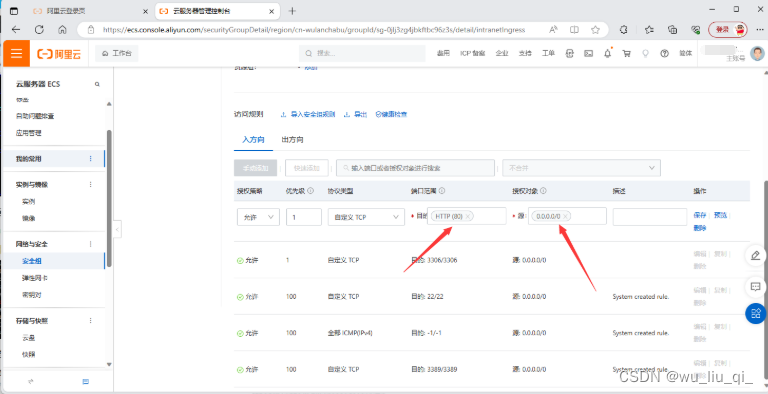The height and width of the screenshot is (394, 768).
Task: Open the help question mark icon
Action: pyautogui.click(x=665, y=54)
